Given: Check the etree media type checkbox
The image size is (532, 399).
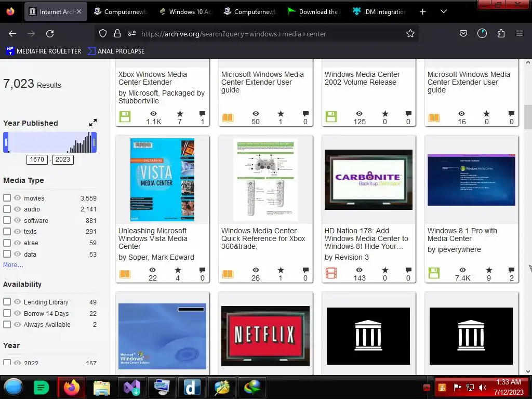Looking at the screenshot, I should tap(7, 243).
